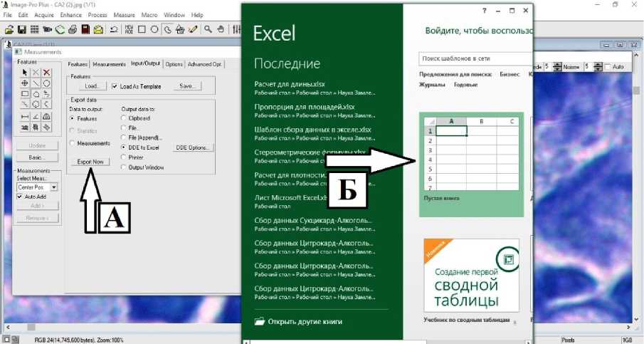Select the rectangular AOI tool
This screenshot has height=344, width=644.
click(x=142, y=29)
